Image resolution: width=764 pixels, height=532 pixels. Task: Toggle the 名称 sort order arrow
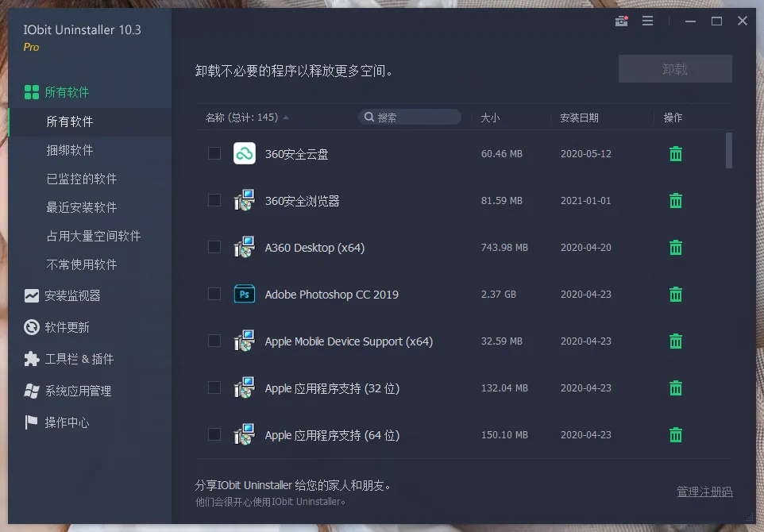[x=284, y=116]
